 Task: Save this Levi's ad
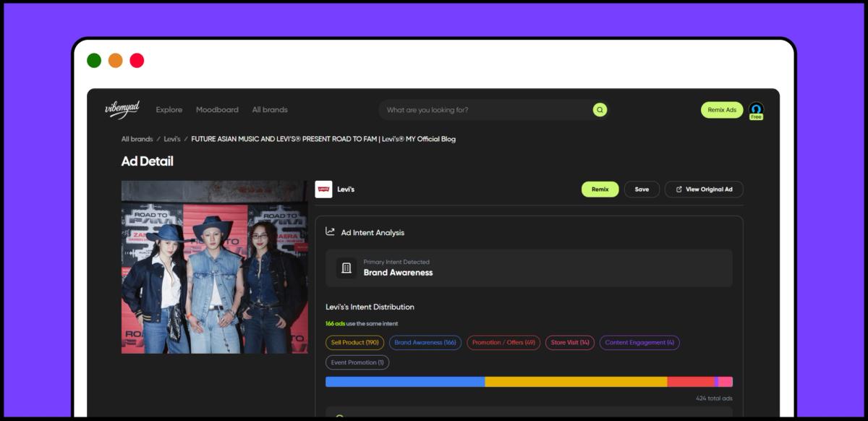coord(642,189)
